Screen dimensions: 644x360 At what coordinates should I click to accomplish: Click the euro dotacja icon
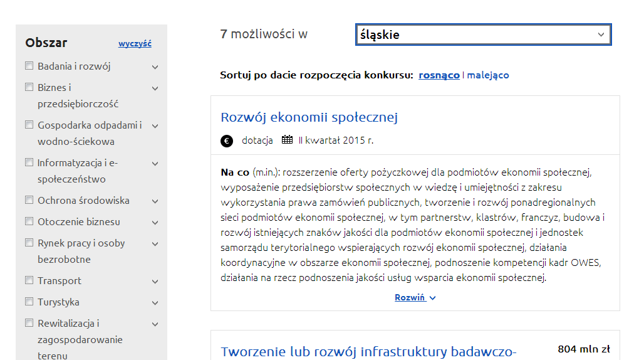coord(227,141)
